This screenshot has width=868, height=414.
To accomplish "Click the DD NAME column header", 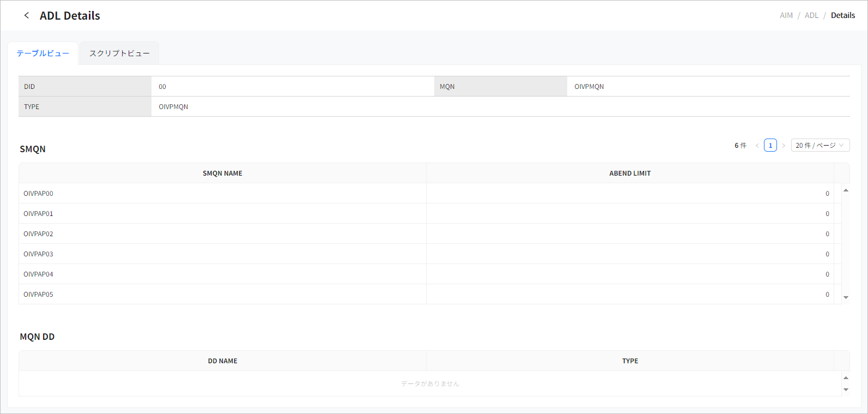I will tap(222, 361).
